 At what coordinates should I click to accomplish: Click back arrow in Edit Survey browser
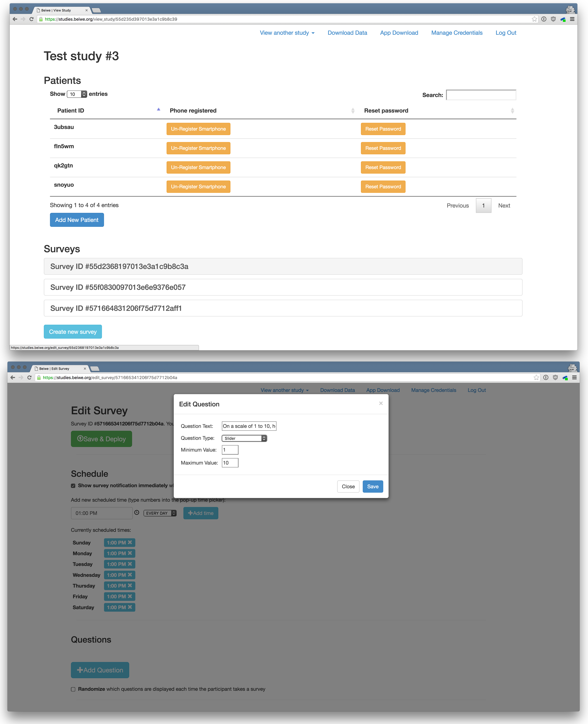tap(13, 378)
